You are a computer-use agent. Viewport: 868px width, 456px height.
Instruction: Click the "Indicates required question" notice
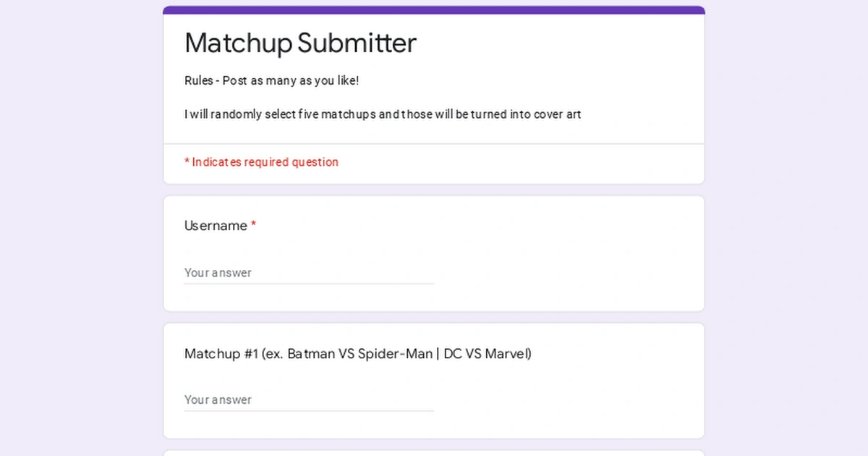(261, 162)
